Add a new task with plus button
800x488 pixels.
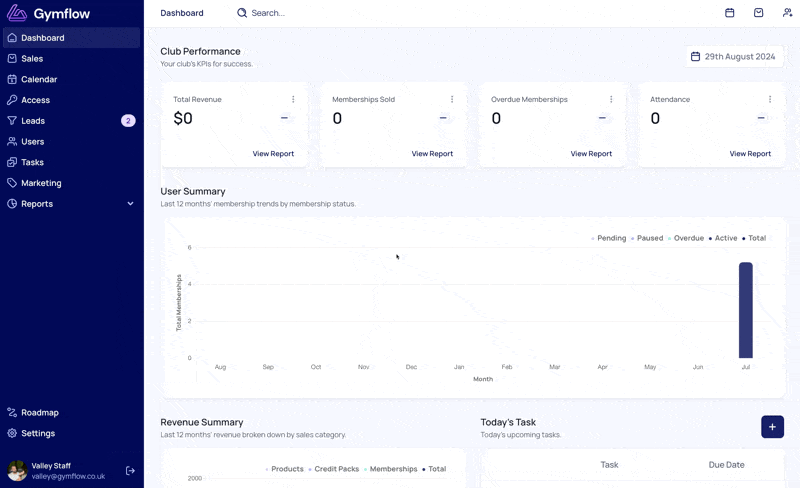click(x=772, y=427)
